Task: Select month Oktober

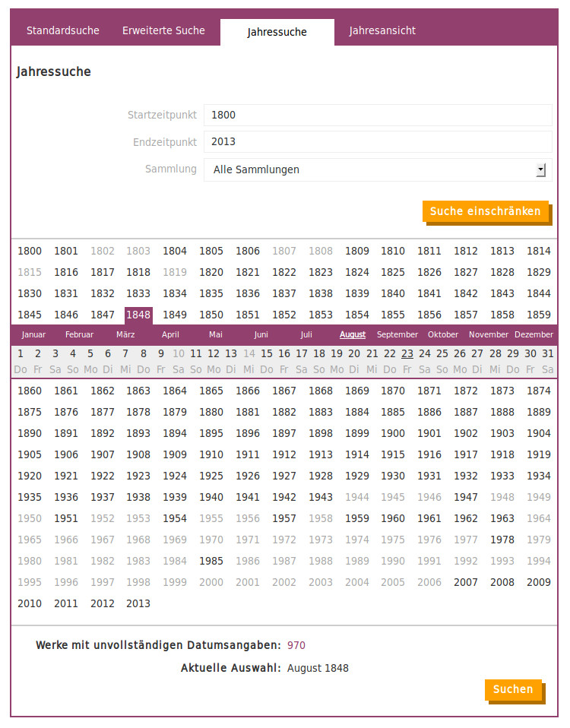Action: 443,335
